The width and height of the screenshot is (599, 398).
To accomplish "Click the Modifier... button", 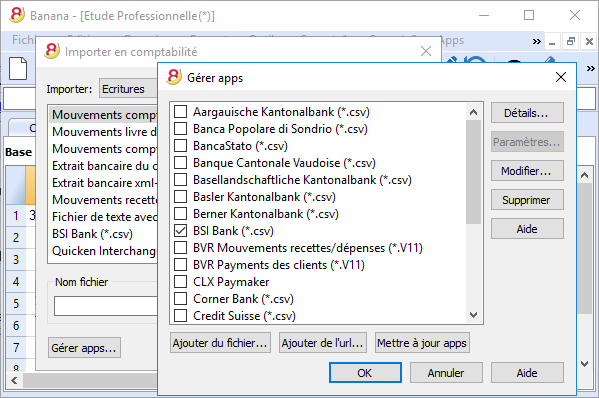I will click(x=527, y=171).
